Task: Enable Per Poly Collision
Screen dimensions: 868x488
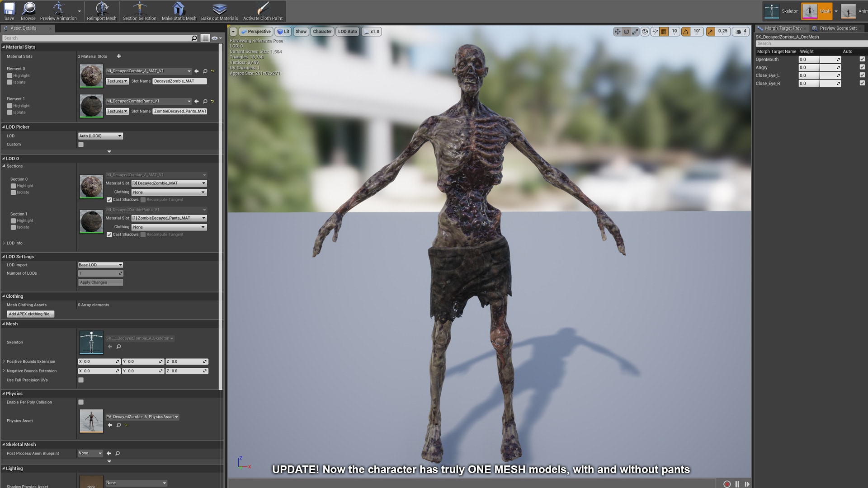Action: pyautogui.click(x=81, y=402)
